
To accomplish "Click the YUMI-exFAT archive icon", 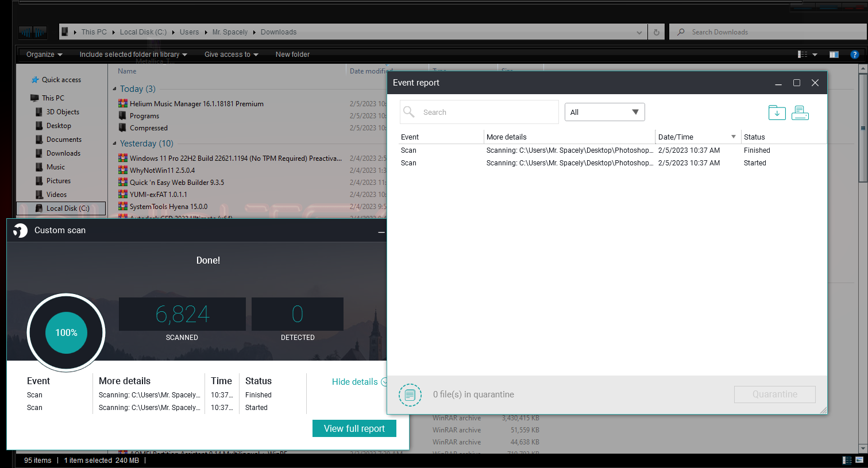I will click(x=122, y=195).
